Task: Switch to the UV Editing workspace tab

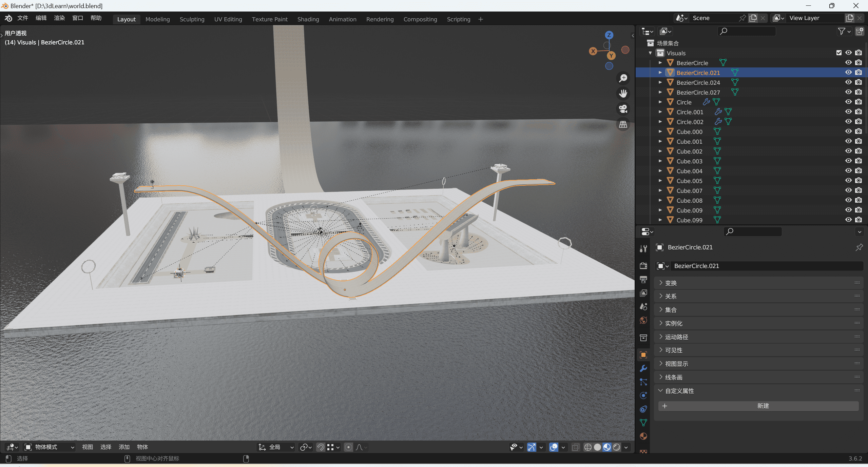Action: (228, 19)
